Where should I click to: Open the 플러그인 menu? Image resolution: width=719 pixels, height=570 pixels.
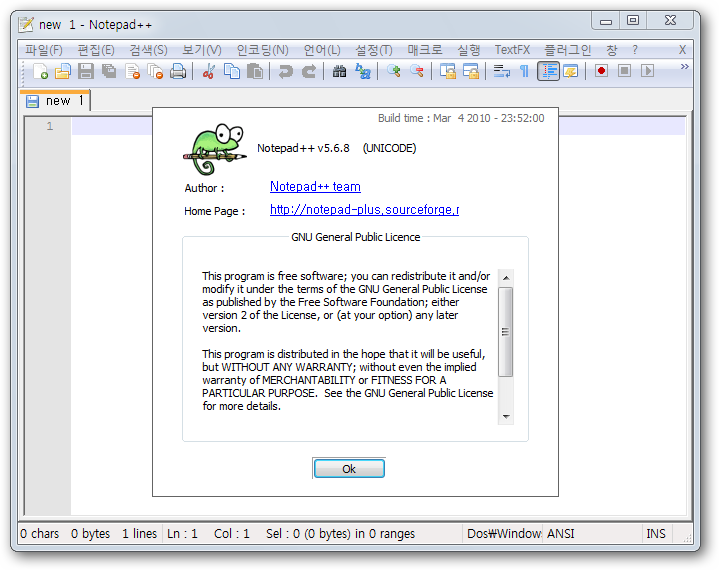(x=567, y=50)
